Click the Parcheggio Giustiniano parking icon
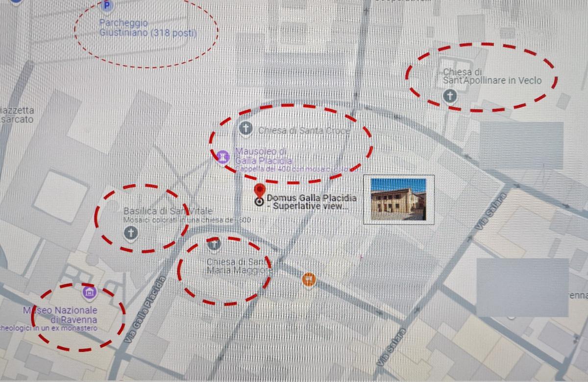 click(107, 6)
